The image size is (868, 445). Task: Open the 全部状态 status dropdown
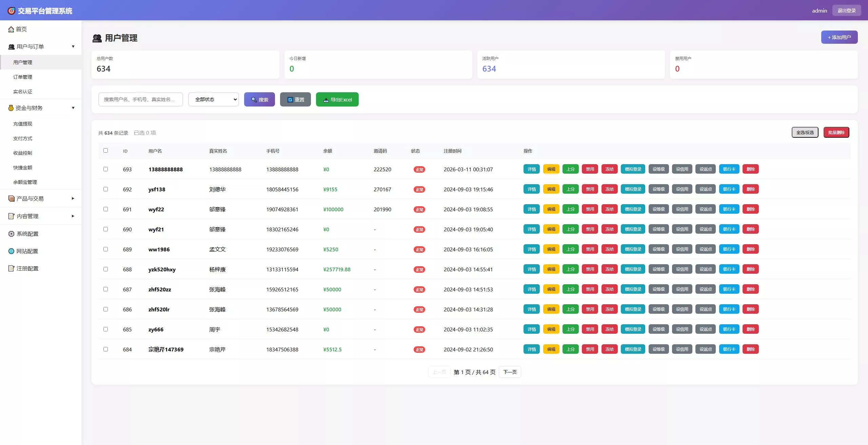click(x=214, y=99)
